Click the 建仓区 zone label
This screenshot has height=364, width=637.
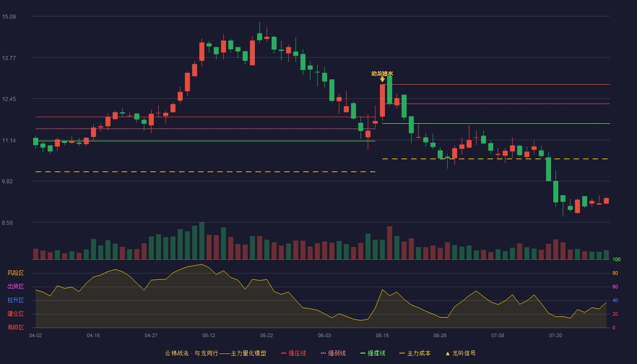15,314
